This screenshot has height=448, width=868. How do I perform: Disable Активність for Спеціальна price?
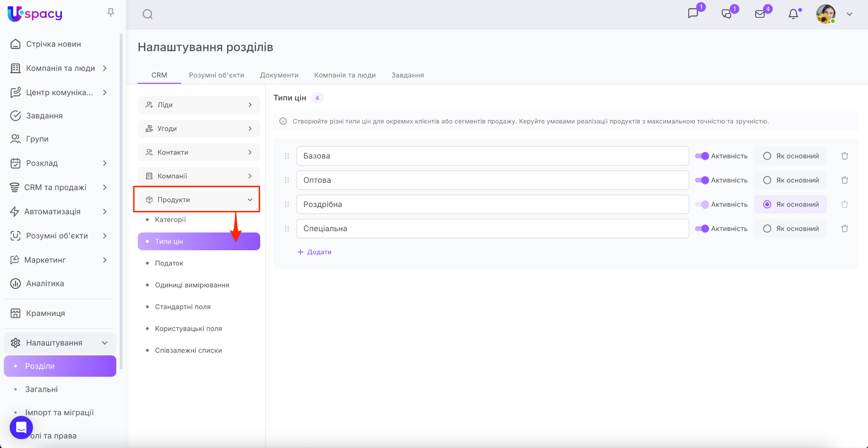(702, 229)
